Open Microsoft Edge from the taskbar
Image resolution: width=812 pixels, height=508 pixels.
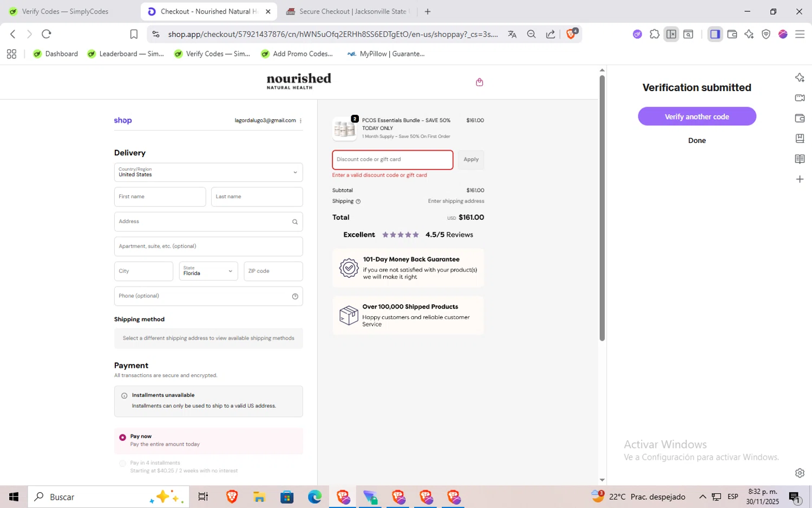pos(315,497)
